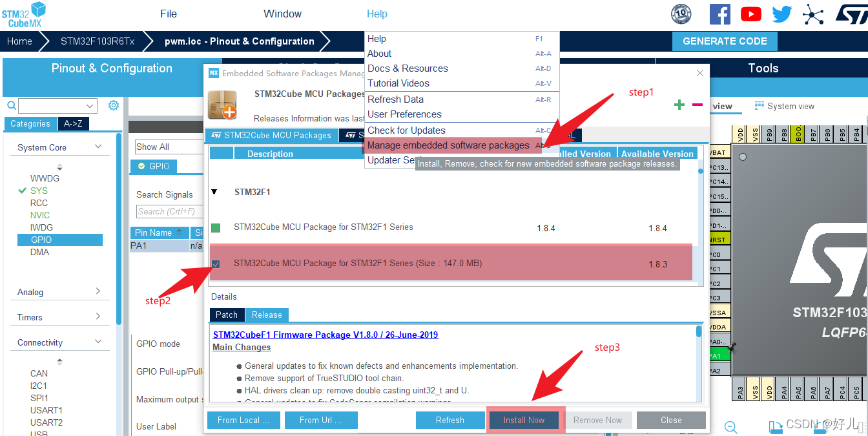Collapse the System Core category

(x=98, y=147)
